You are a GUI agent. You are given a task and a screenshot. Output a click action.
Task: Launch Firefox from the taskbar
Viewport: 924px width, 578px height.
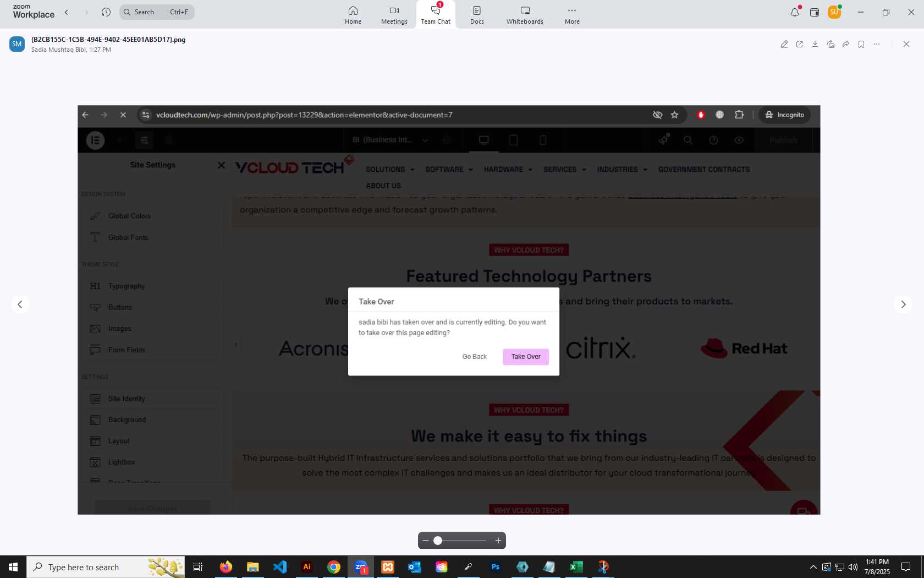226,567
